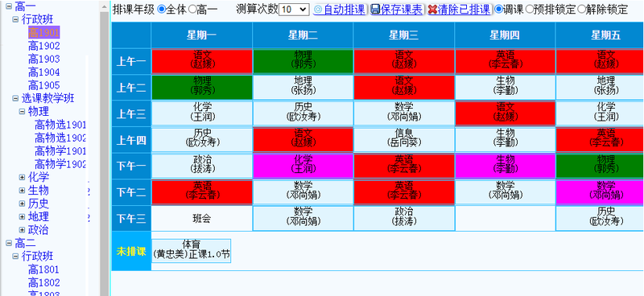Select the 全体 grade radio button
Image resolution: width=644 pixels, height=296 pixels.
(162, 10)
